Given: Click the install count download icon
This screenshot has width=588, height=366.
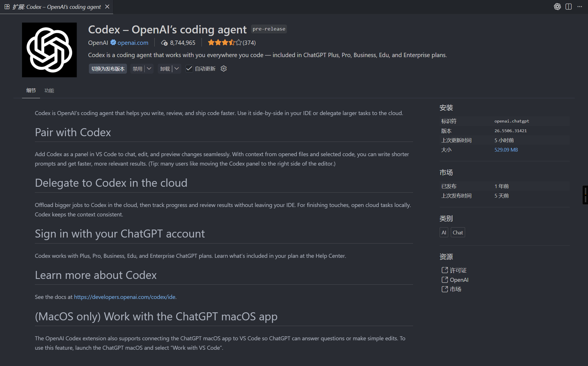Looking at the screenshot, I should 164,43.
